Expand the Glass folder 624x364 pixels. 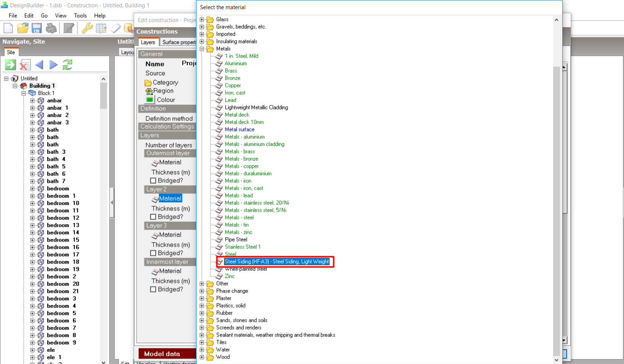[x=202, y=19]
